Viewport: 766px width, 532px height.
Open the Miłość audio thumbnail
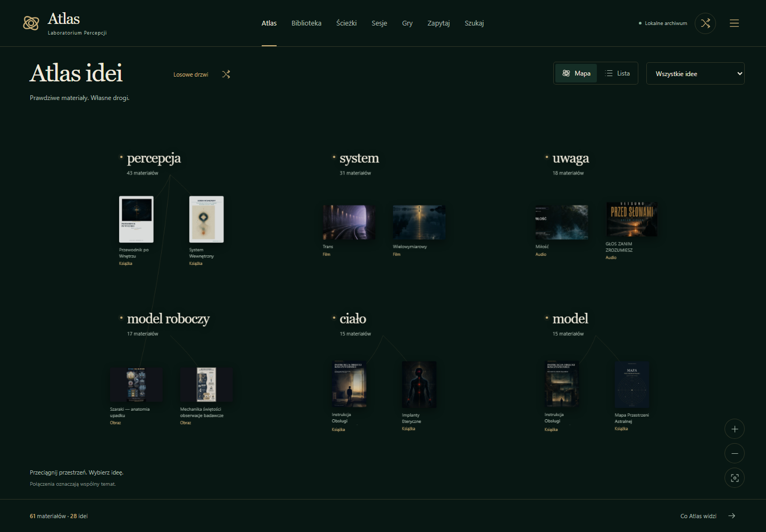pyautogui.click(x=562, y=222)
